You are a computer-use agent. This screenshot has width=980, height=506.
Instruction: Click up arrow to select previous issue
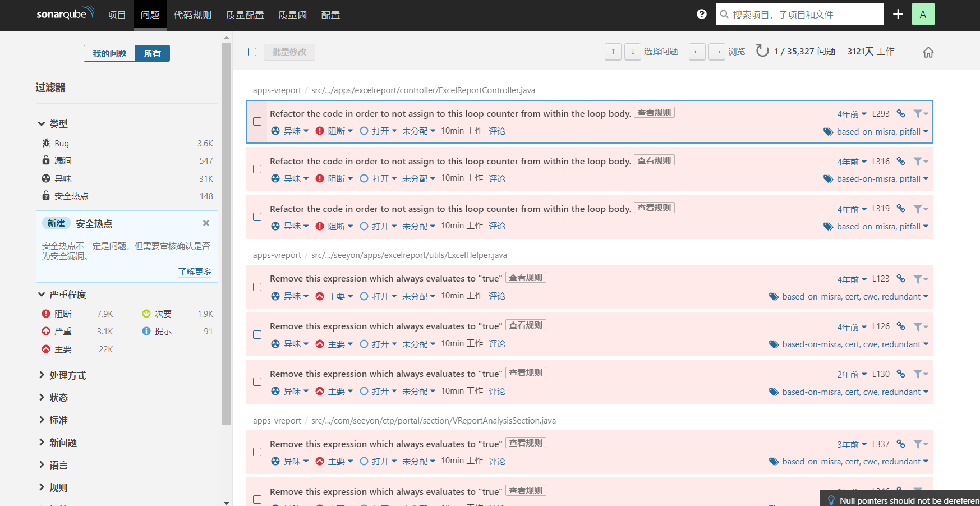click(613, 52)
